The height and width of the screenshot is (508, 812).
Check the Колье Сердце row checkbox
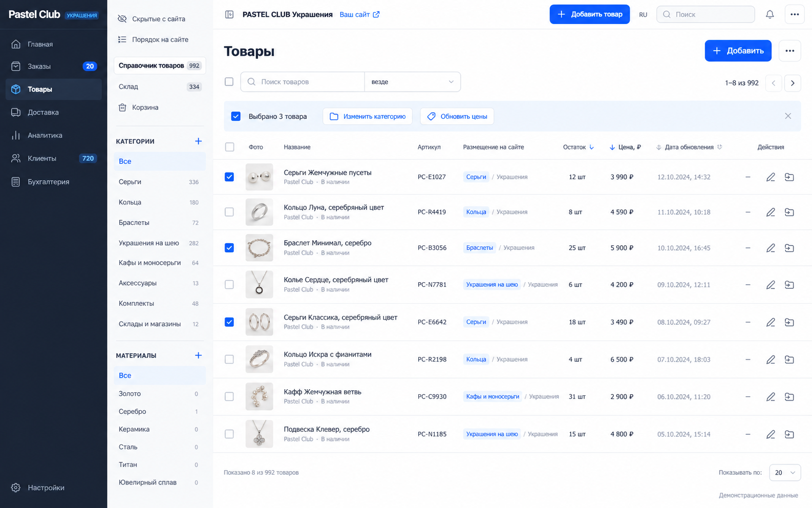coord(229,285)
